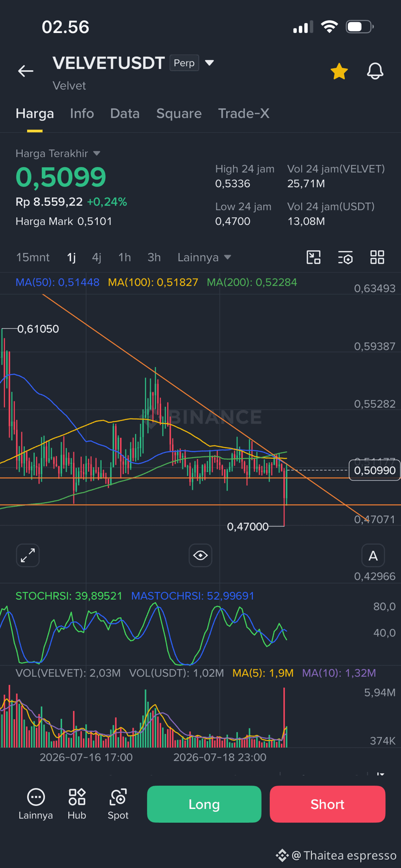This screenshot has width=401, height=868.
Task: Tap the cellular signal bars icon
Action: 303,27
